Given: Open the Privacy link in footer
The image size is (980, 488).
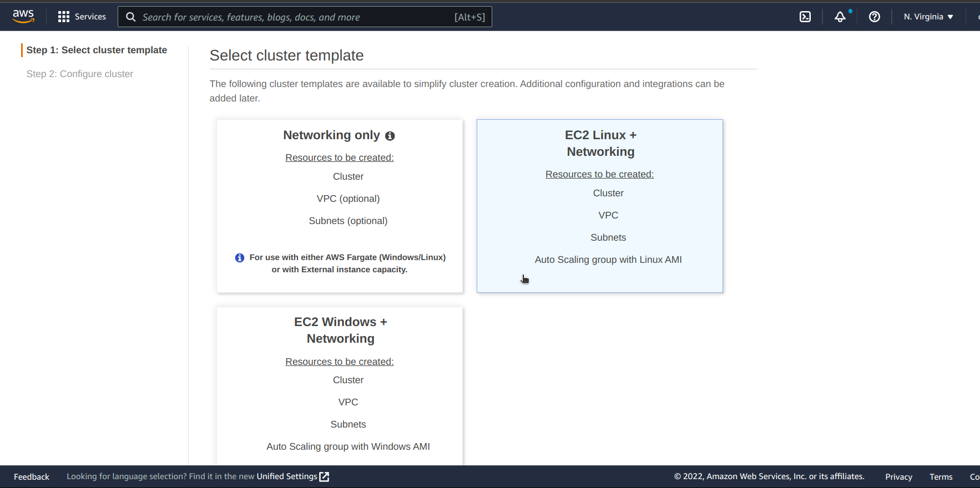Looking at the screenshot, I should [898, 477].
